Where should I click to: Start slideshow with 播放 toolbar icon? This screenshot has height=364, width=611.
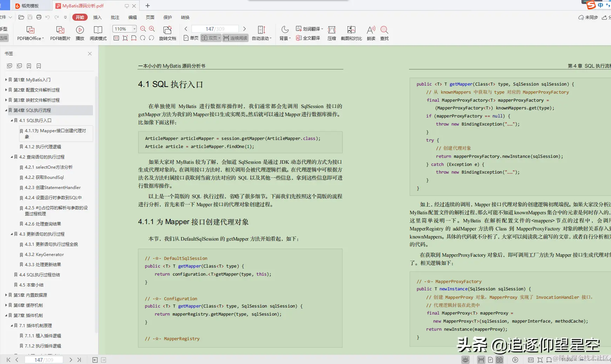point(80,33)
